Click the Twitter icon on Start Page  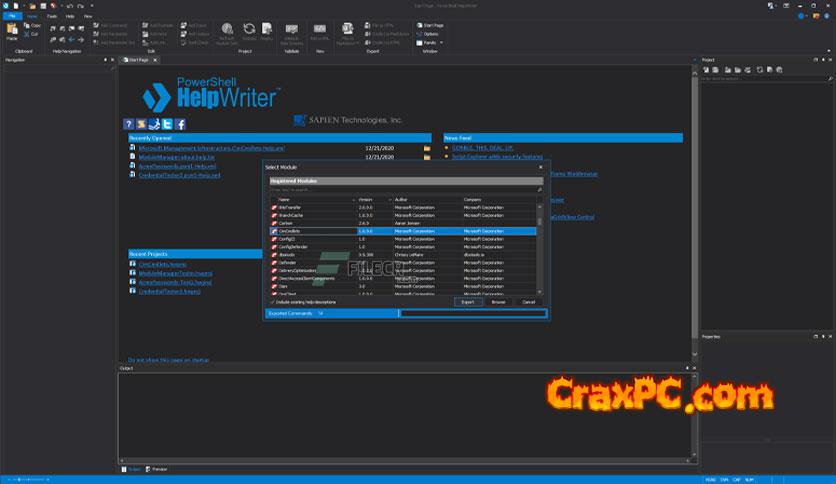point(168,124)
